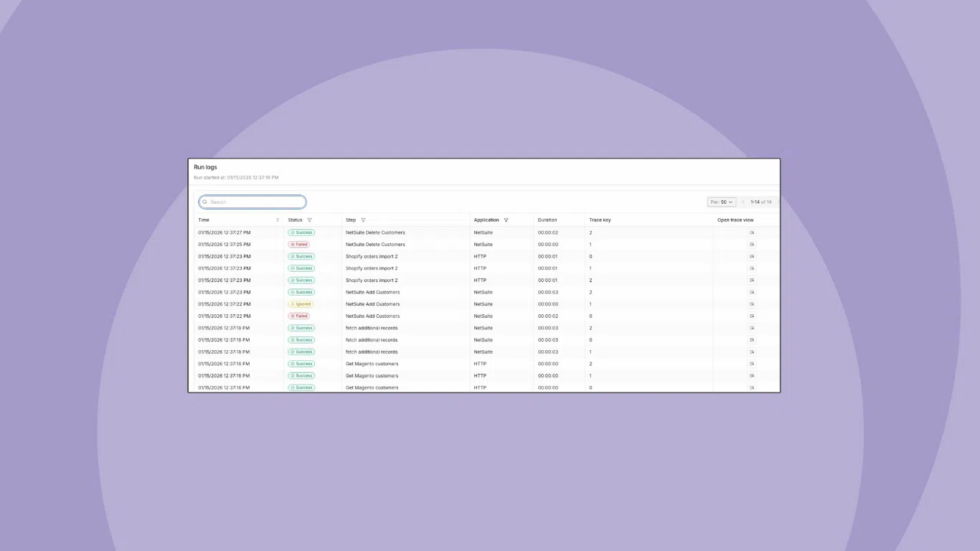This screenshot has width=980, height=551.
Task: Click the Duration column header
Action: (x=548, y=220)
